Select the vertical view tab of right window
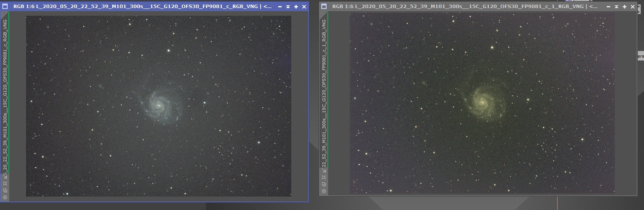 point(324,90)
